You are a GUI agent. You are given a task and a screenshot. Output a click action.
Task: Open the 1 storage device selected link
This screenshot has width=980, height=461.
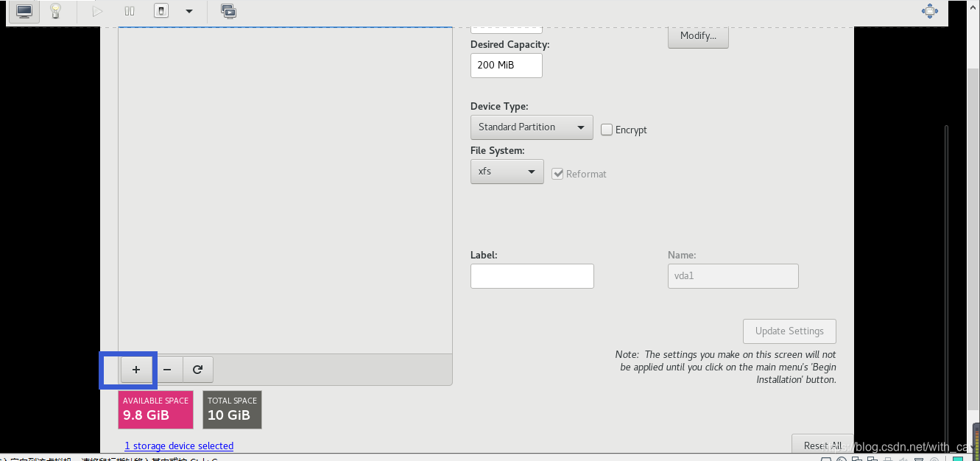pos(179,446)
